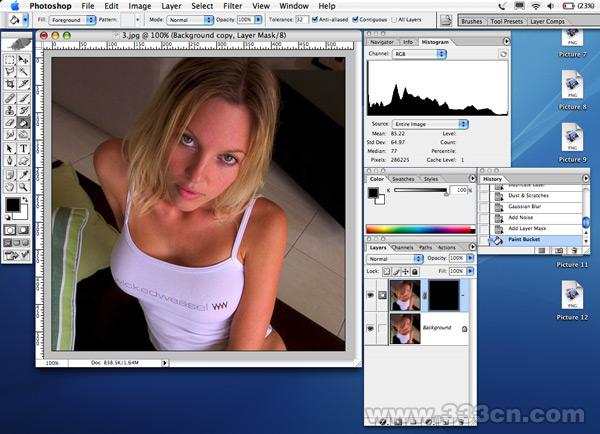Click the foreground color swatch in toolbox
600x434 pixels.
coord(11,204)
